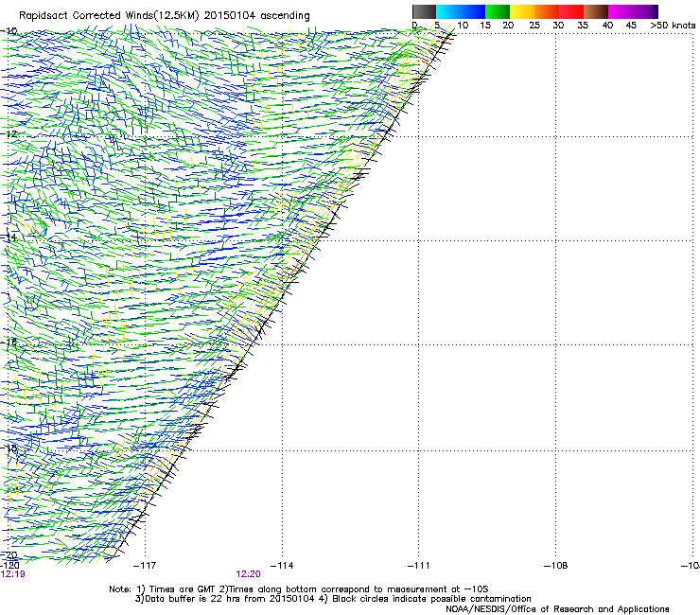The width and height of the screenshot is (700, 615).
Task: Click the '-16' latitude axis label
Action: 9,343
